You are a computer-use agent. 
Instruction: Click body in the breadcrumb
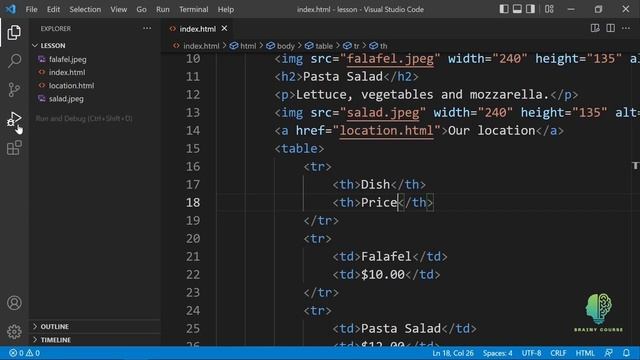coord(286,46)
